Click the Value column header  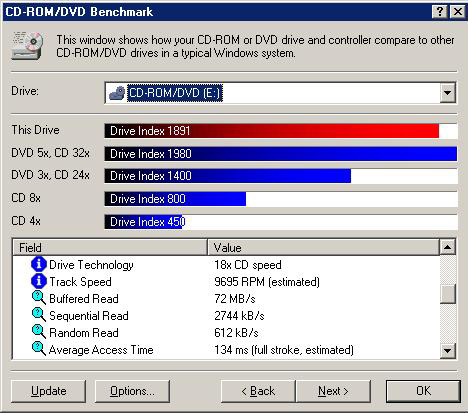[x=323, y=248]
